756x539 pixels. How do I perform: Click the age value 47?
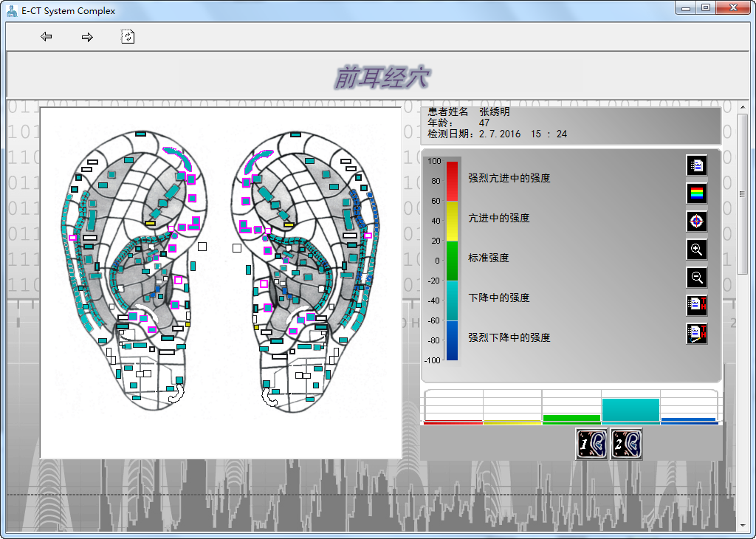point(484,123)
